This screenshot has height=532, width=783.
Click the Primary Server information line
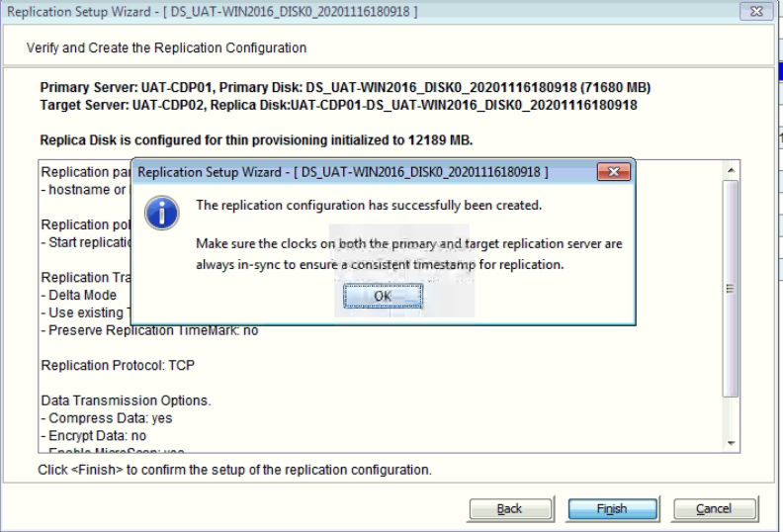[x=345, y=87]
